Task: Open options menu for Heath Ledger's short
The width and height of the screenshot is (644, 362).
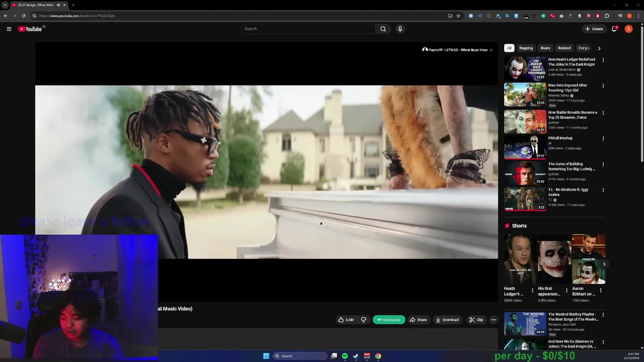Action: [532, 290]
